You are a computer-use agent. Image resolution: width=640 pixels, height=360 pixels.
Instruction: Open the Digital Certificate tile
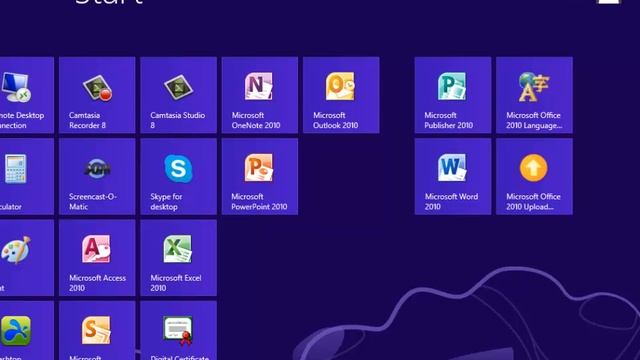178,331
